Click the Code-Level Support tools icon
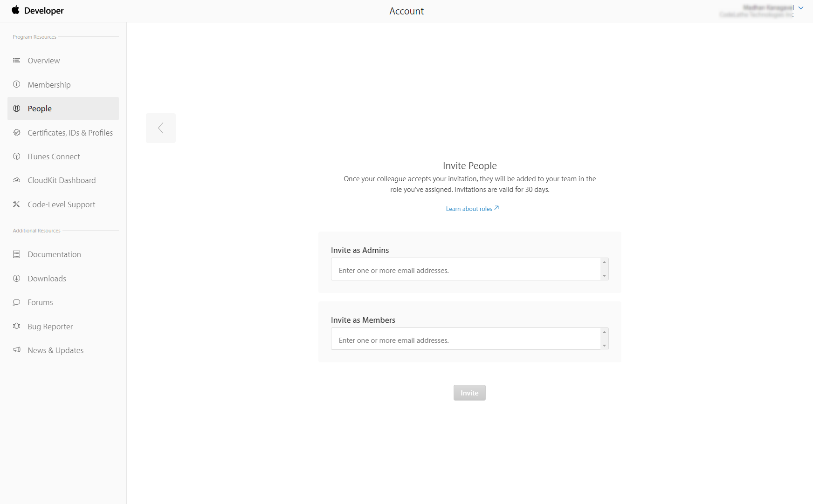The height and width of the screenshot is (504, 813). 16,204
